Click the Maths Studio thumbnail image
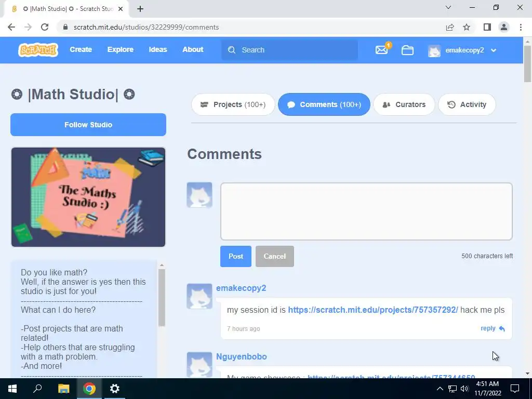This screenshot has width=532, height=399. click(88, 197)
